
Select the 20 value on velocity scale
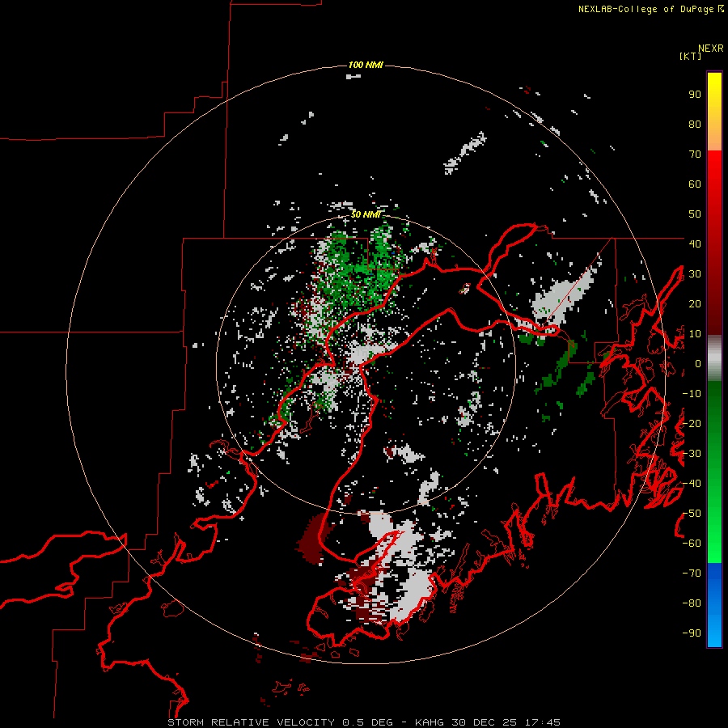695,303
